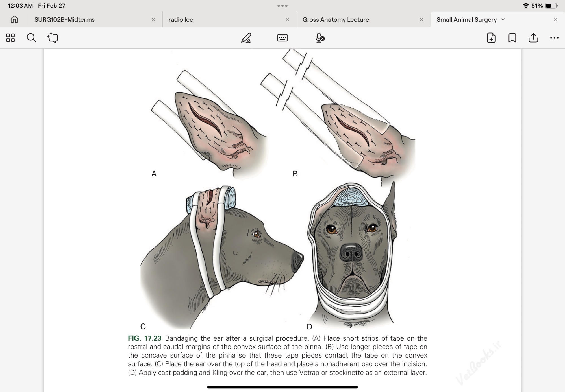Expand the Small Animal Surgery tab dropdown
The image size is (565, 392).
503,19
